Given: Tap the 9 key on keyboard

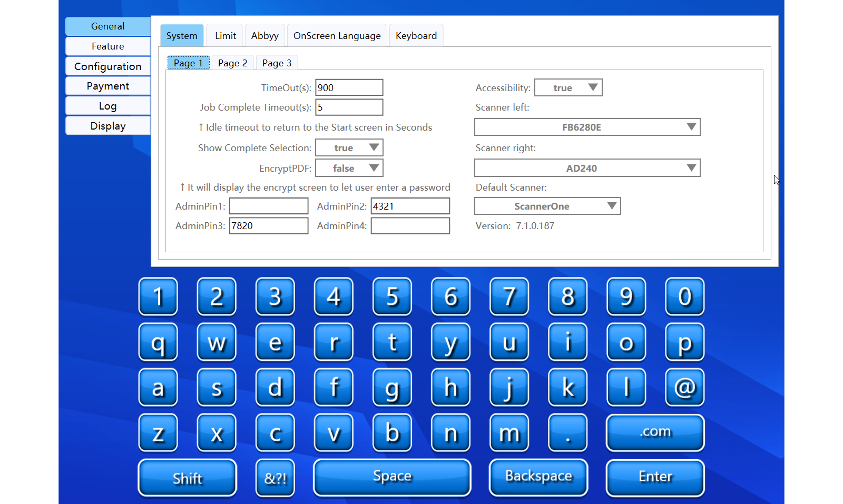Looking at the screenshot, I should click(x=626, y=297).
